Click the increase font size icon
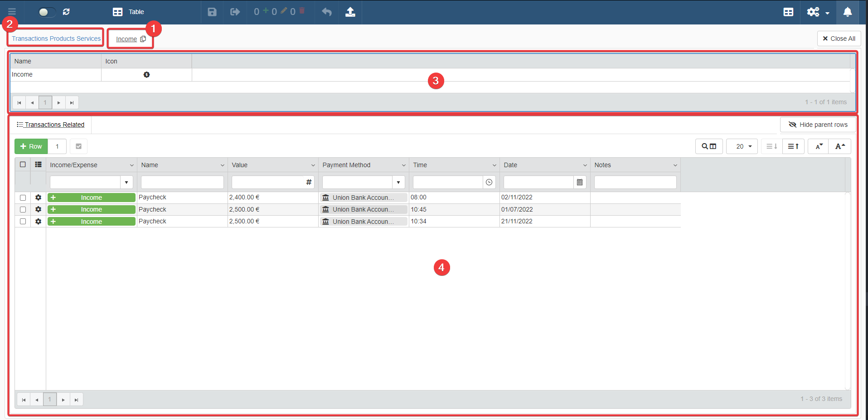Viewport: 868px width, 420px height. tap(839, 146)
